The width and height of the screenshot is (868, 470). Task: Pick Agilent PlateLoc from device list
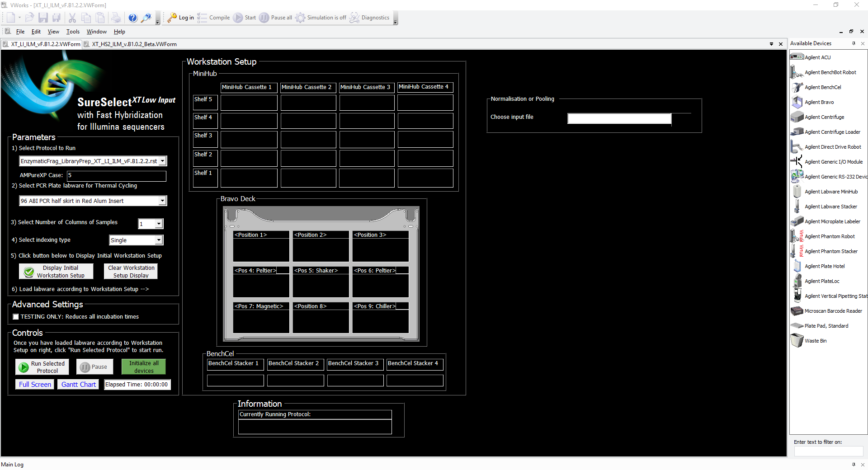(x=821, y=281)
